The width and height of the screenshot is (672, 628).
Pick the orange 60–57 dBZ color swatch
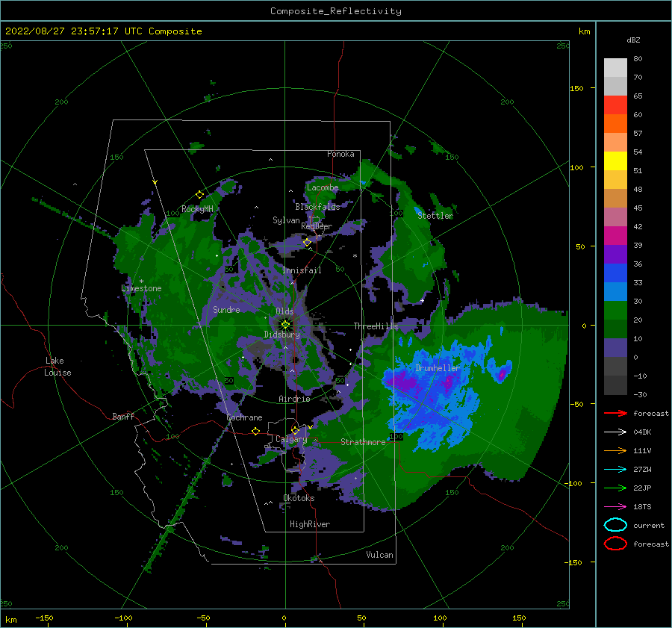[x=615, y=123]
